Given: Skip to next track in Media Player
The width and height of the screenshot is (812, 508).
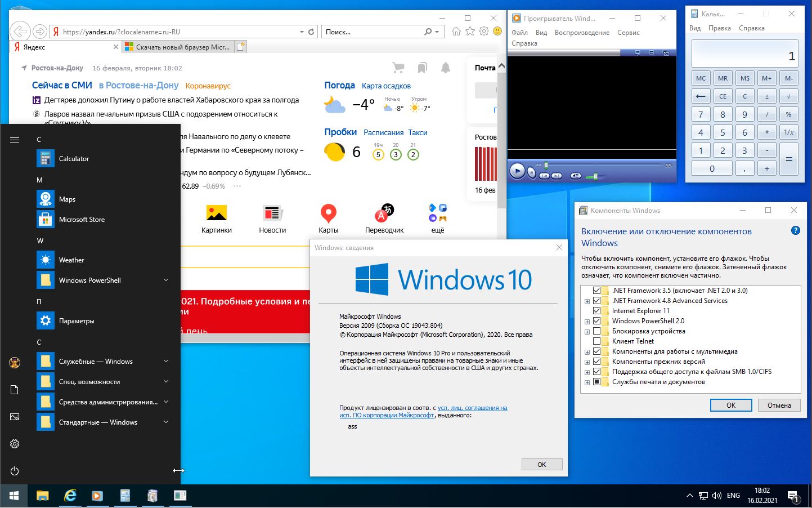Looking at the screenshot, I should [x=557, y=176].
